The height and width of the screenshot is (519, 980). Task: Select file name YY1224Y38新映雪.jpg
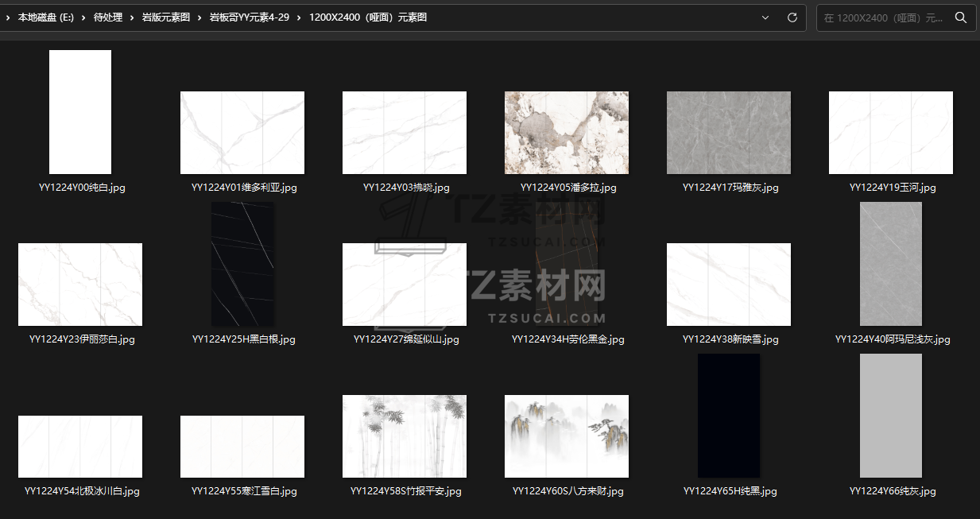click(730, 339)
